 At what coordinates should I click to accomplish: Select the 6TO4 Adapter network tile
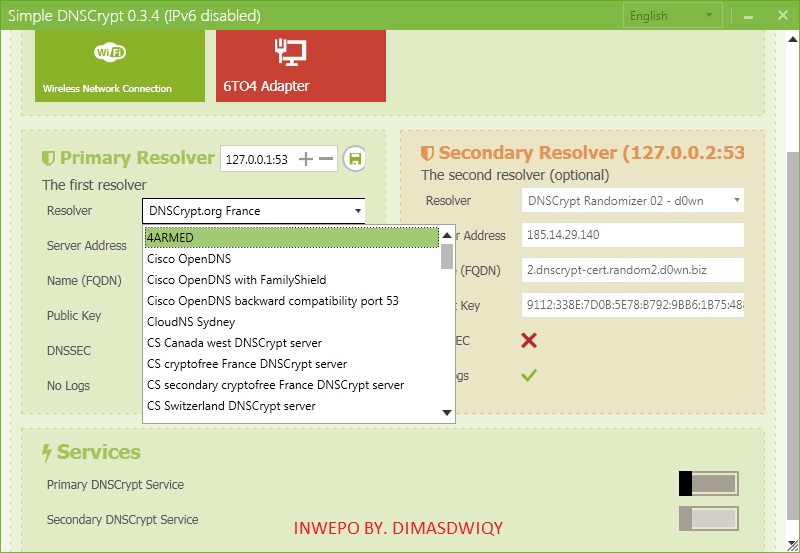[x=301, y=66]
